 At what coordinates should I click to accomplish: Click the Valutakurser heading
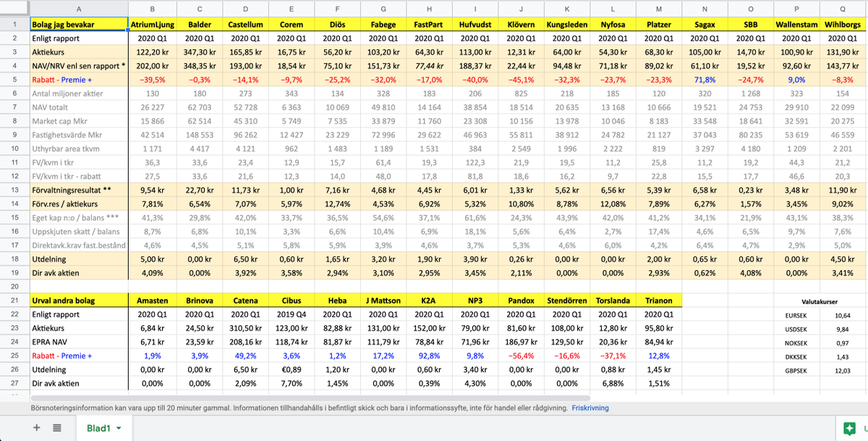click(x=820, y=301)
